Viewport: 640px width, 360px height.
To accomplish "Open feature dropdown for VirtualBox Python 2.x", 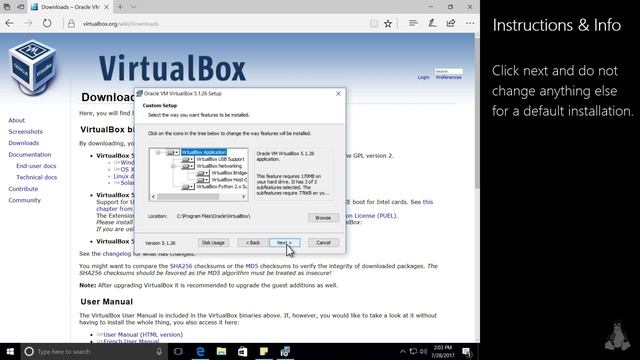I will click(x=187, y=187).
